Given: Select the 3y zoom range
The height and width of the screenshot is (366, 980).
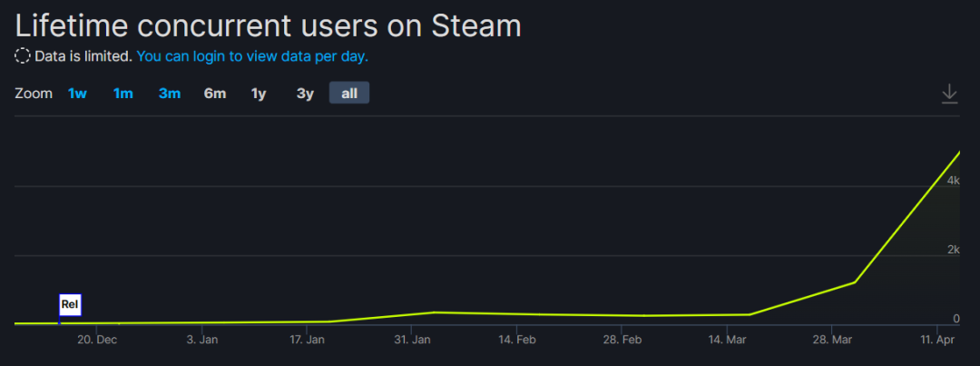Looking at the screenshot, I should [305, 94].
